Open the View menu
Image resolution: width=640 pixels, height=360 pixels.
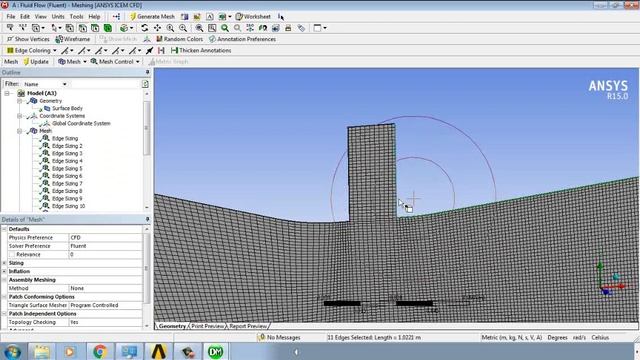tap(40, 16)
